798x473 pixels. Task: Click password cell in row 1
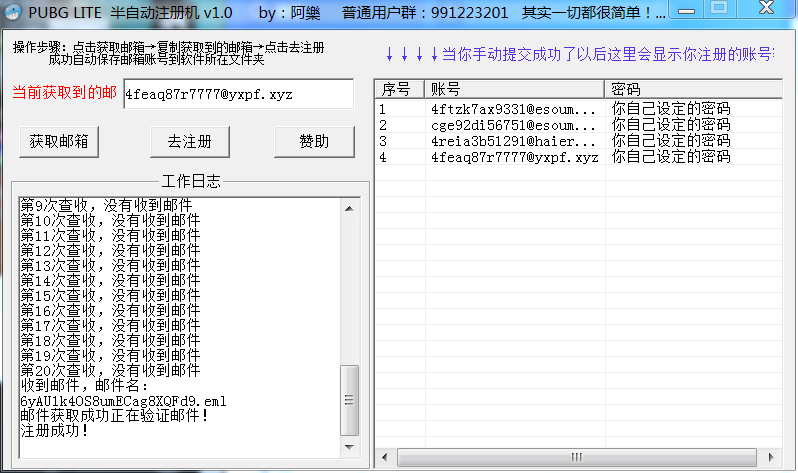click(x=671, y=109)
